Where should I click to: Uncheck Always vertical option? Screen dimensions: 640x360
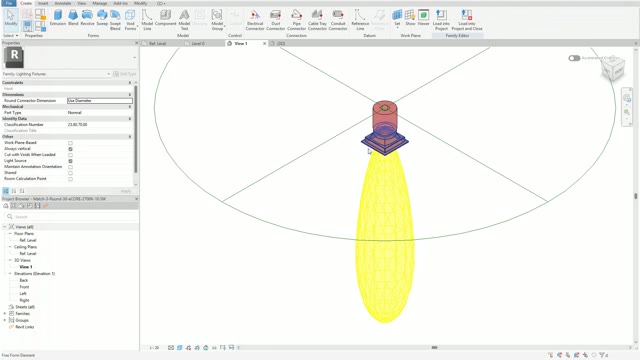coord(70,149)
